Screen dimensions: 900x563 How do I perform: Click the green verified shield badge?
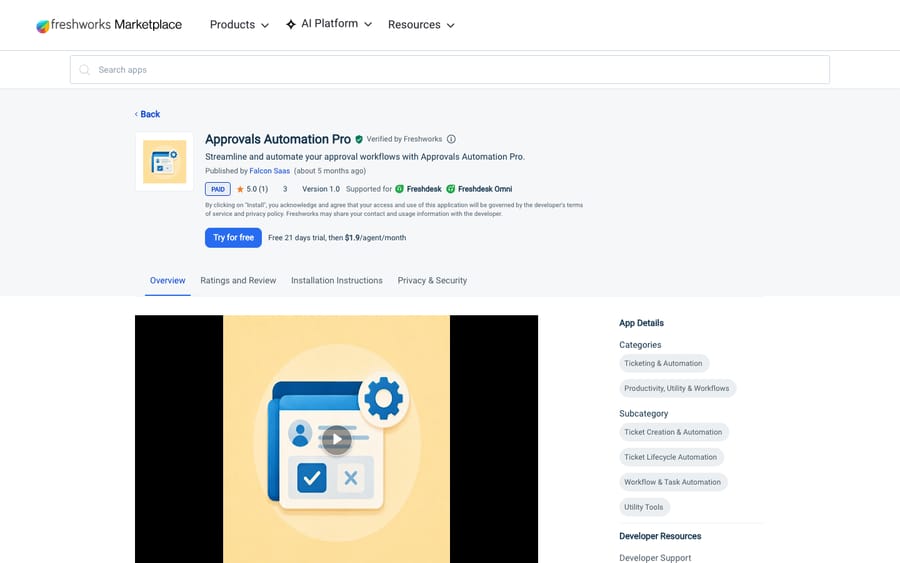click(x=359, y=139)
